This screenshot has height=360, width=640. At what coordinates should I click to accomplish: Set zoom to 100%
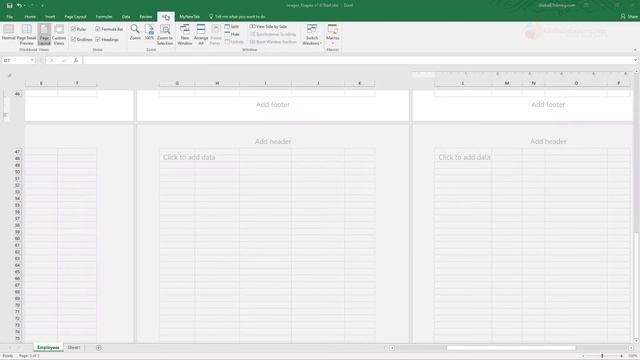[149, 32]
